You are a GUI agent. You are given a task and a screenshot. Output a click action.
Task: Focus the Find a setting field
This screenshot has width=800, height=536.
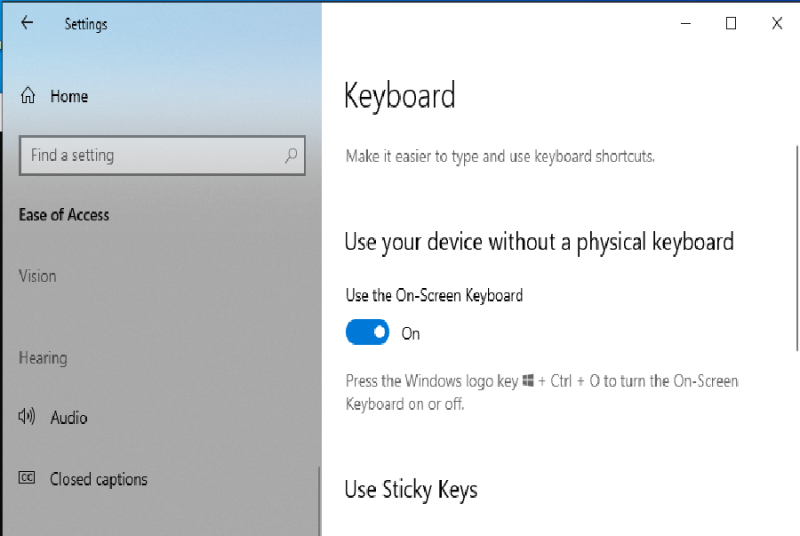pyautogui.click(x=162, y=155)
